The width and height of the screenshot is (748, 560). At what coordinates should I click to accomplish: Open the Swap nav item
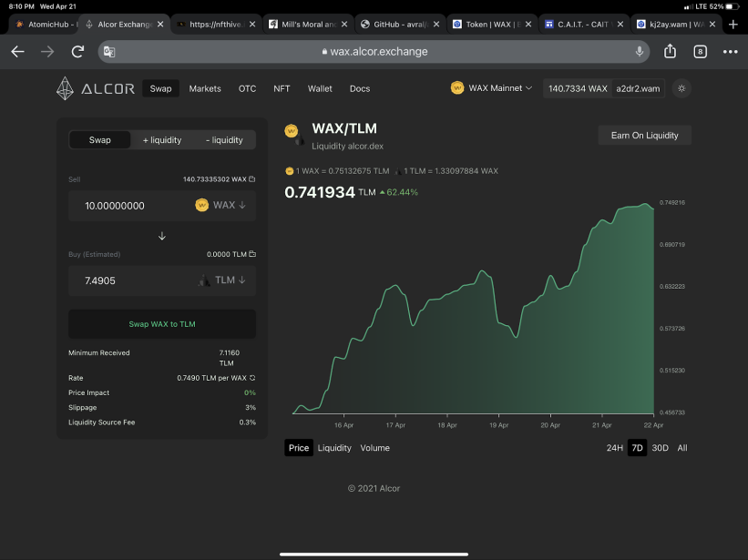pos(160,88)
